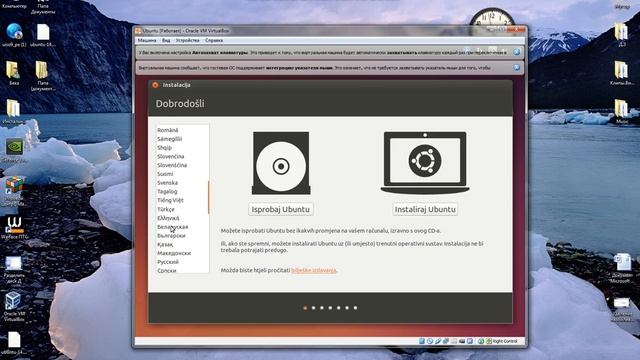Click the language list scrollbar handle

209,198
